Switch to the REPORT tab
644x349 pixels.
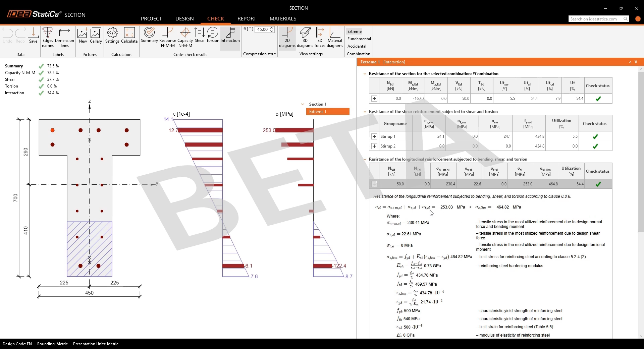(x=247, y=19)
